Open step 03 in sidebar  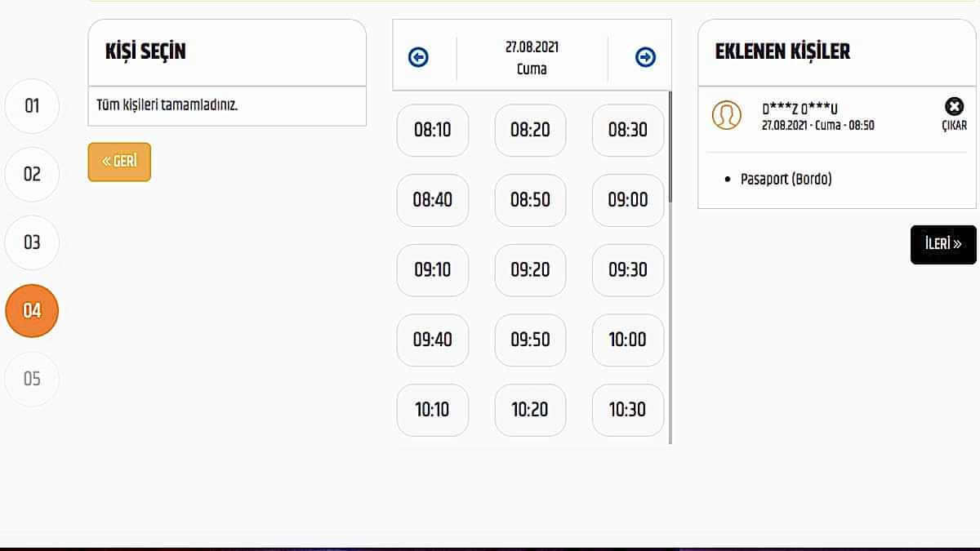[32, 242]
